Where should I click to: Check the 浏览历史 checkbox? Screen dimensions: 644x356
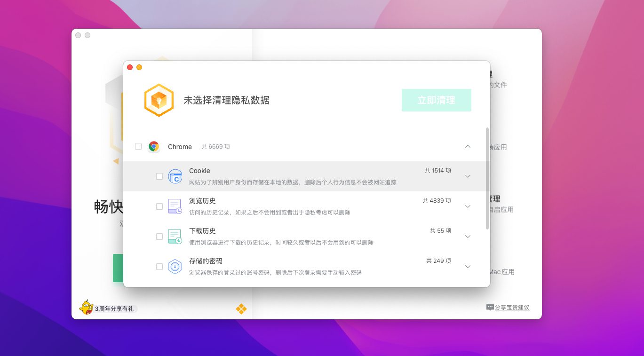click(x=159, y=206)
